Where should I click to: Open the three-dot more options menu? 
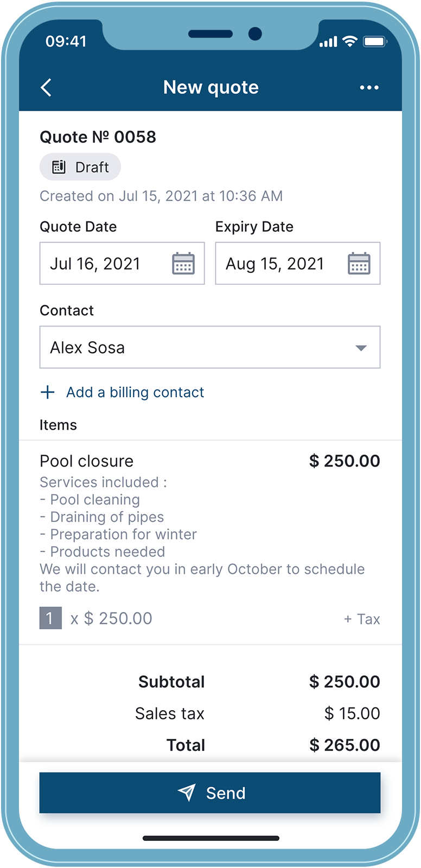click(x=369, y=88)
